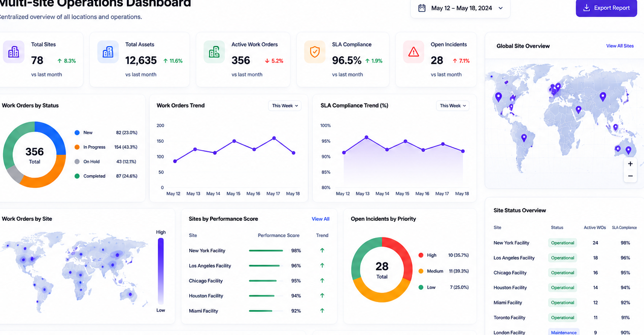Click New York Facility Operational status badge
This screenshot has width=644, height=335.
[563, 243]
